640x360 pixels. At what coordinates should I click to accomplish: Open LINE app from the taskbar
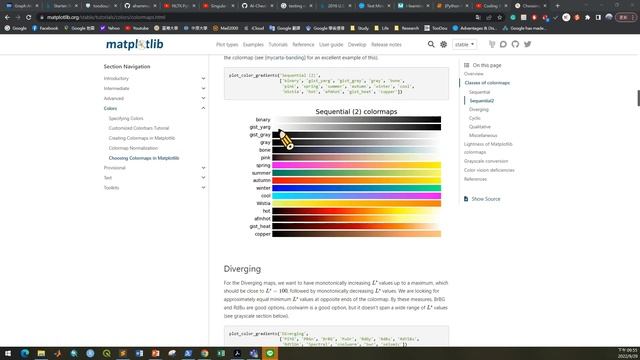coord(270,353)
